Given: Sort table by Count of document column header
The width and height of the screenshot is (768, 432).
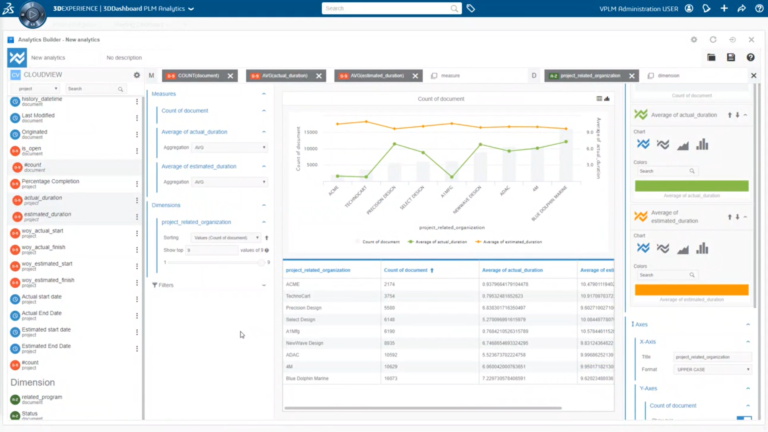Looking at the screenshot, I should click(406, 270).
